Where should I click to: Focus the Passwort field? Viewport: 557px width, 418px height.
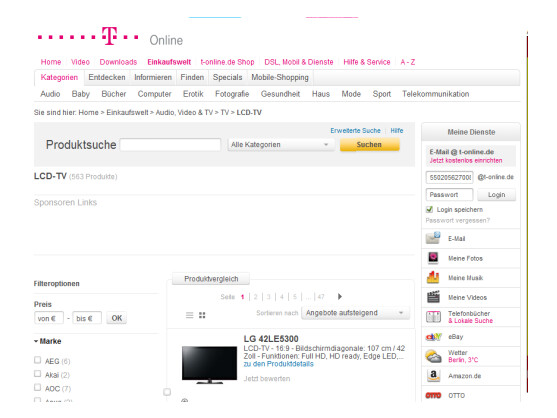pyautogui.click(x=449, y=195)
